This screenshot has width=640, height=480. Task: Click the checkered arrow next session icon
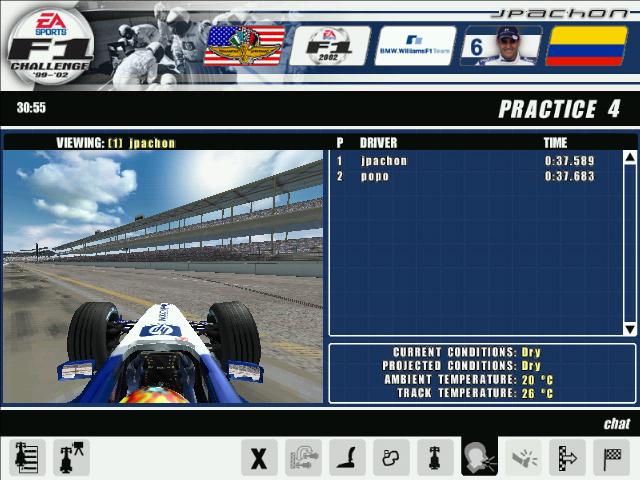click(x=568, y=458)
